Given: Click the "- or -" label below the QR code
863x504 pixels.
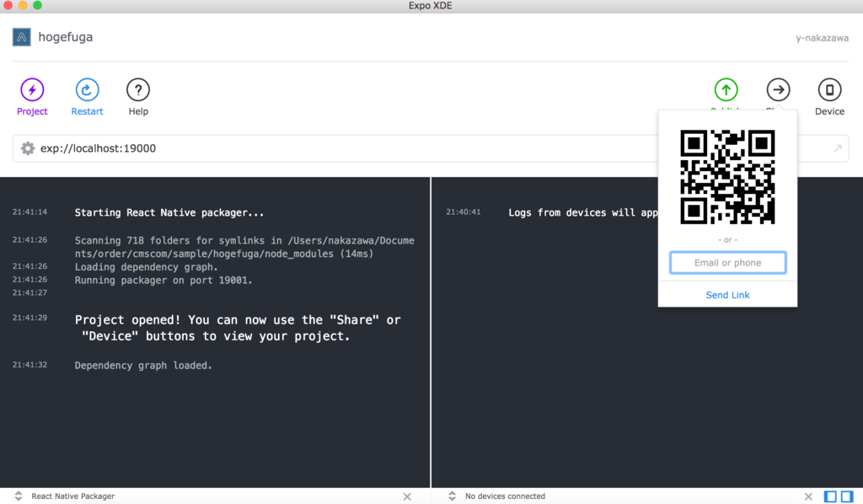Looking at the screenshot, I should [727, 240].
